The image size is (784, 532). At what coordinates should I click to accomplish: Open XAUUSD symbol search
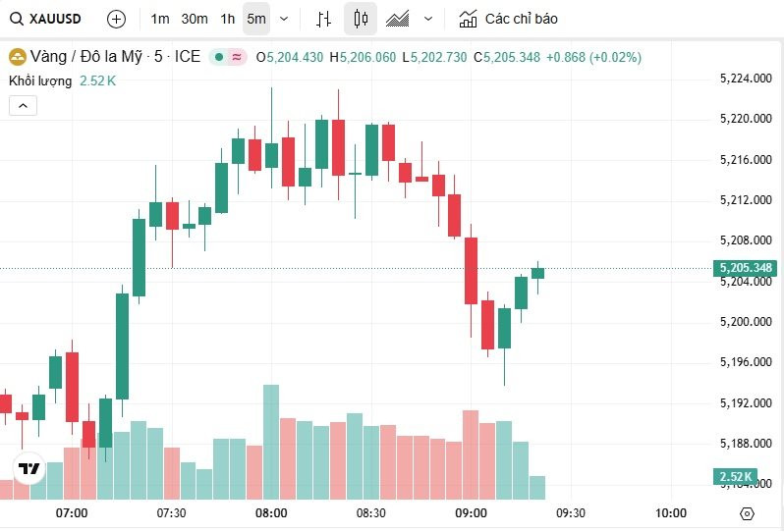pos(45,19)
